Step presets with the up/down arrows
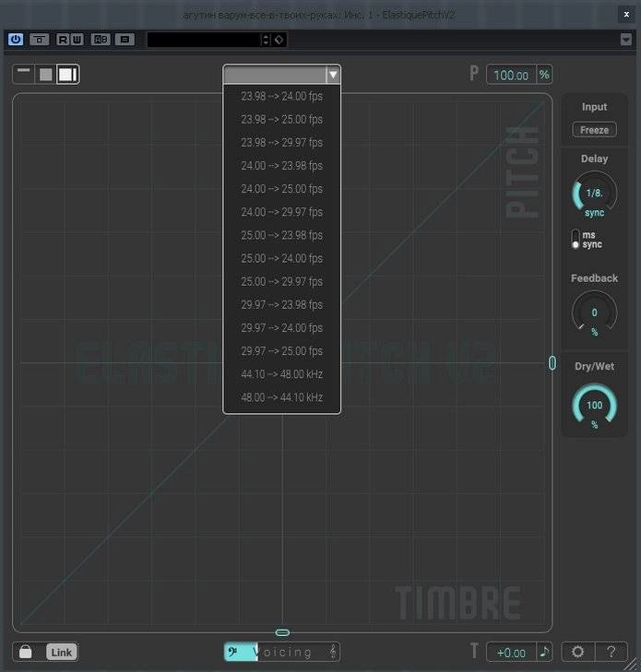 pyautogui.click(x=266, y=40)
